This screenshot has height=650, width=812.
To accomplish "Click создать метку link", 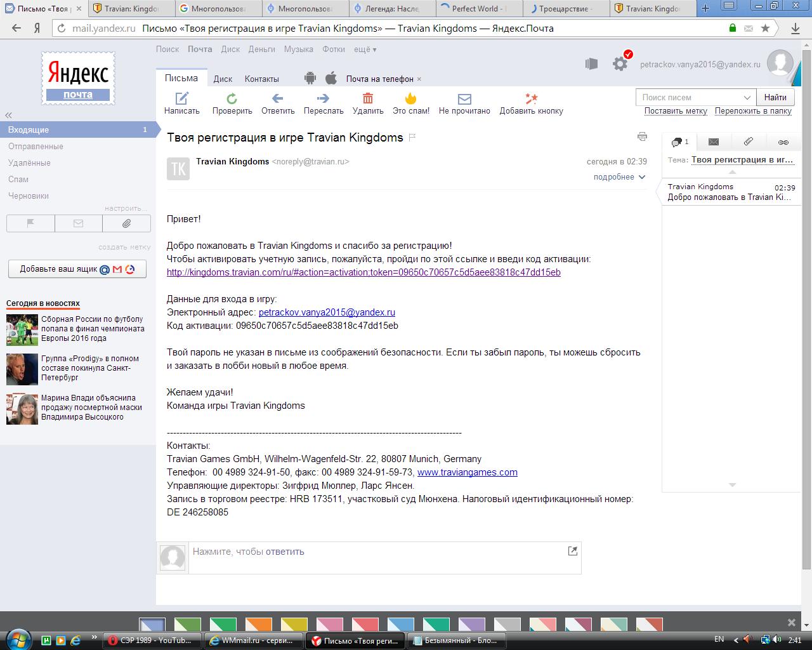I will click(124, 247).
